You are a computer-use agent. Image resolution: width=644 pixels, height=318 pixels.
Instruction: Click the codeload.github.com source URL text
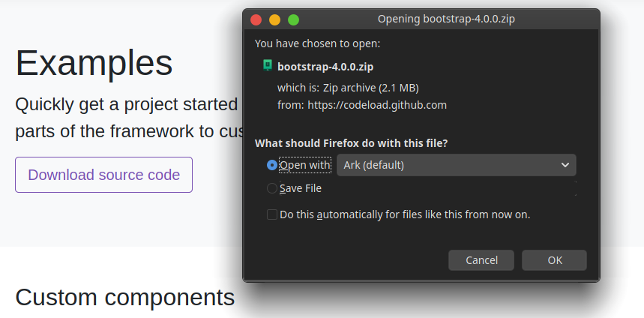point(376,105)
